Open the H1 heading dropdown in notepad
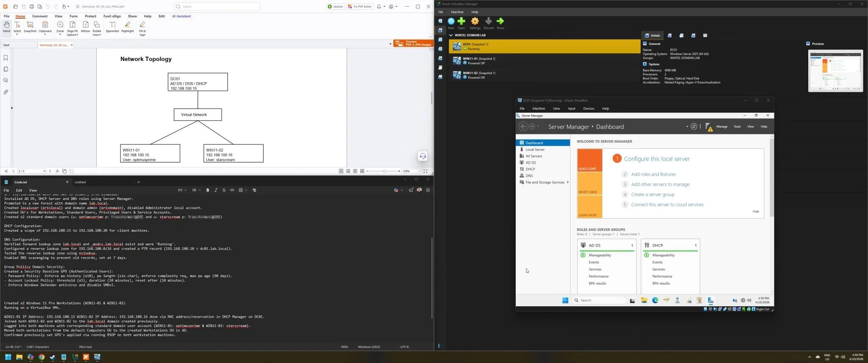This screenshot has height=363, width=868. pyautogui.click(x=181, y=190)
